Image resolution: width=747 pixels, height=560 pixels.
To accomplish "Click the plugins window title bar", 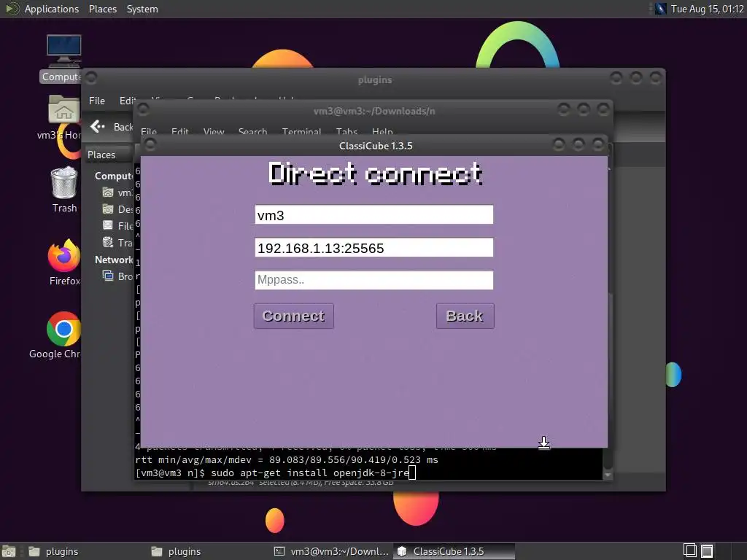I will pyautogui.click(x=375, y=79).
